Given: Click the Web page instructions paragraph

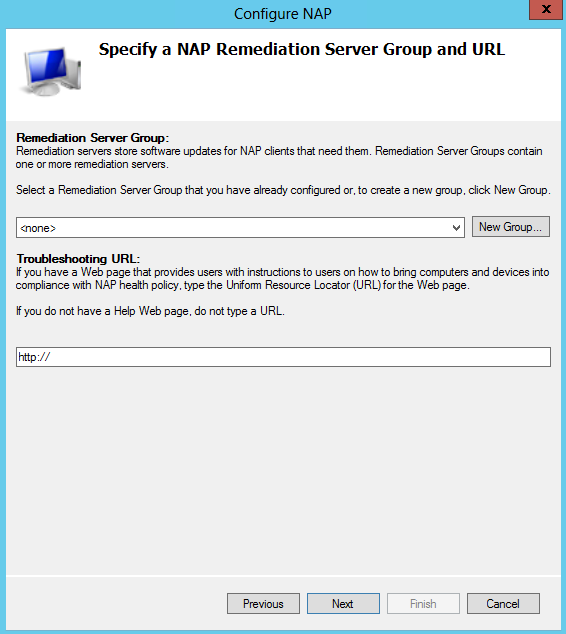Looking at the screenshot, I should (282, 279).
